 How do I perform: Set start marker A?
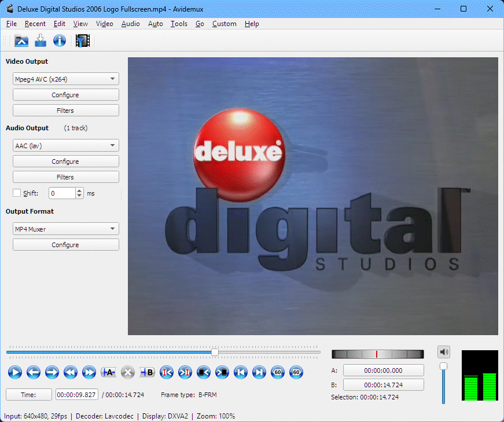point(108,372)
